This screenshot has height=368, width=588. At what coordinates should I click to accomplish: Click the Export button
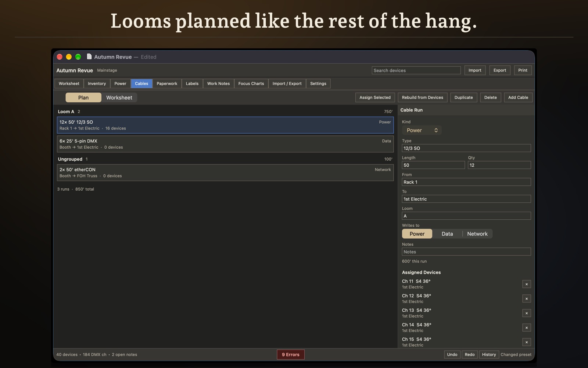pos(500,70)
